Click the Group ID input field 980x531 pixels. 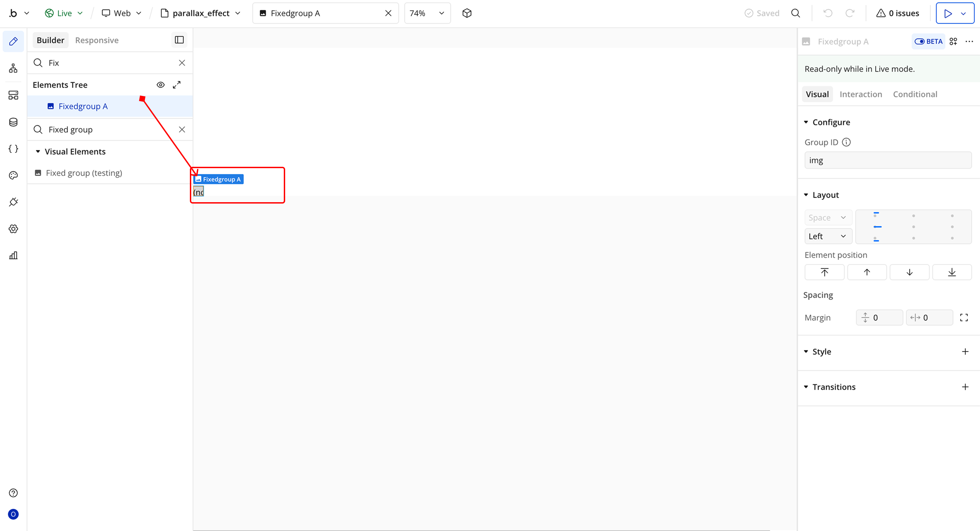pos(887,160)
